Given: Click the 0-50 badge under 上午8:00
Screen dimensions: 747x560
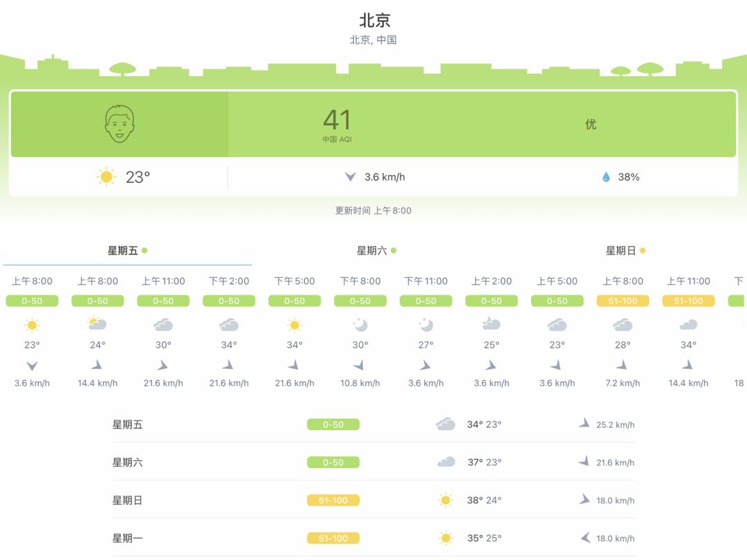Looking at the screenshot, I should click(x=32, y=301).
